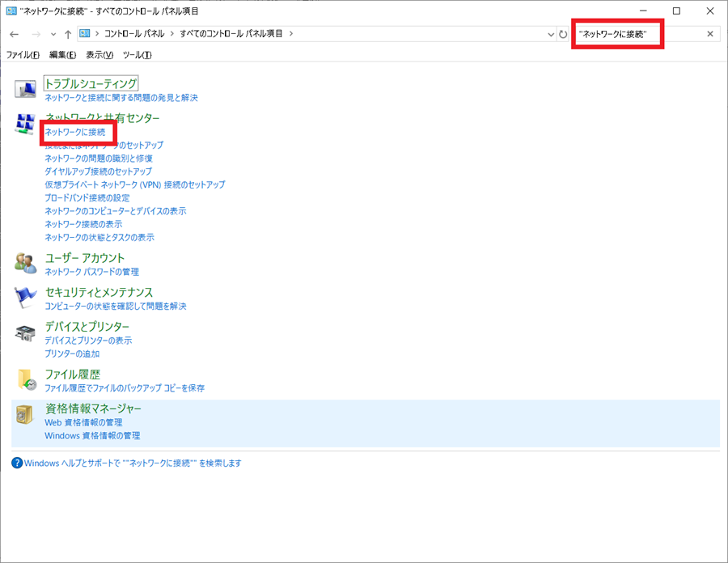Select すべてのコントロール パネル項目 breadcrumb
The image size is (728, 563).
pos(231,33)
